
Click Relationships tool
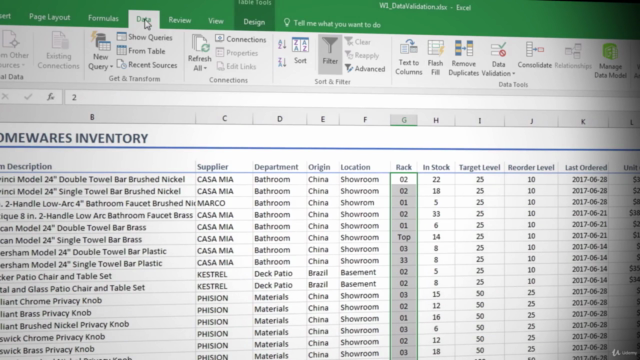coord(573,56)
